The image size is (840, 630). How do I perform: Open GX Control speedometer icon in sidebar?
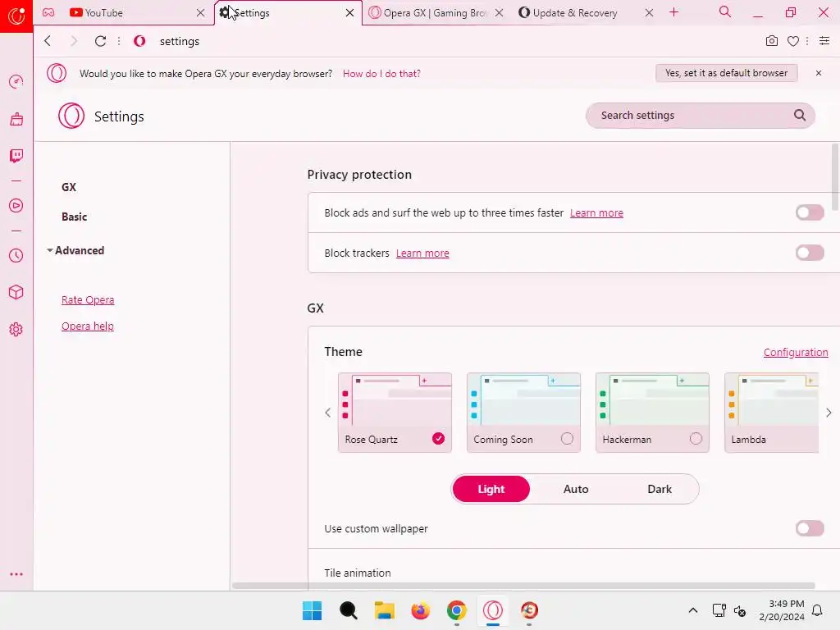[x=16, y=81]
